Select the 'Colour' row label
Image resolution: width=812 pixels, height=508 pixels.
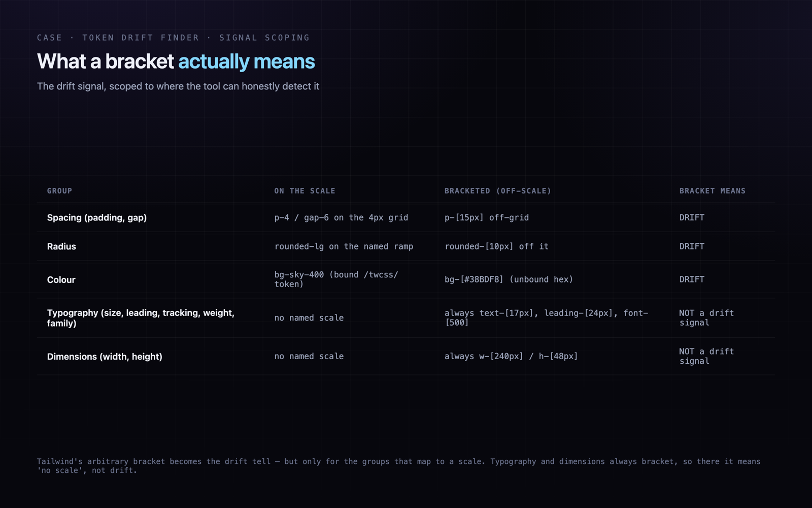tap(61, 280)
